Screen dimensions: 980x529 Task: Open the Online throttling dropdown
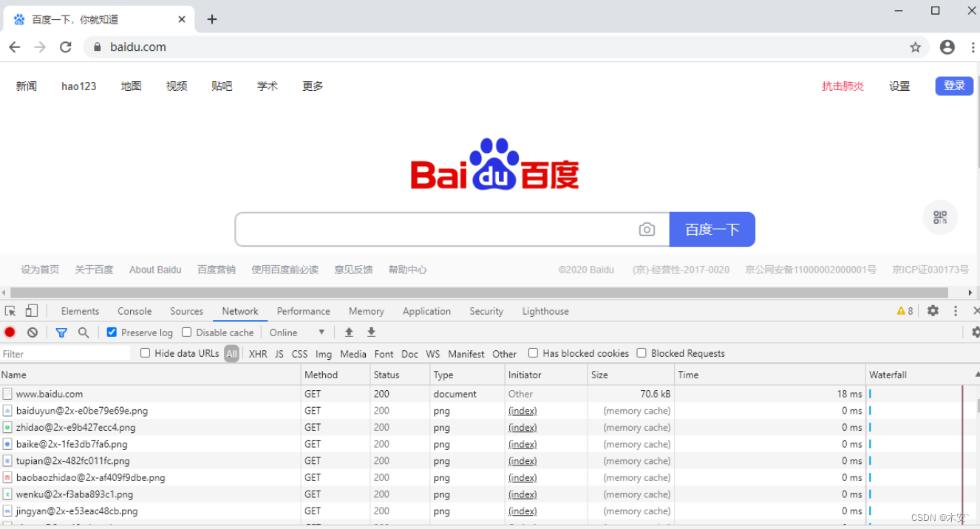(297, 332)
